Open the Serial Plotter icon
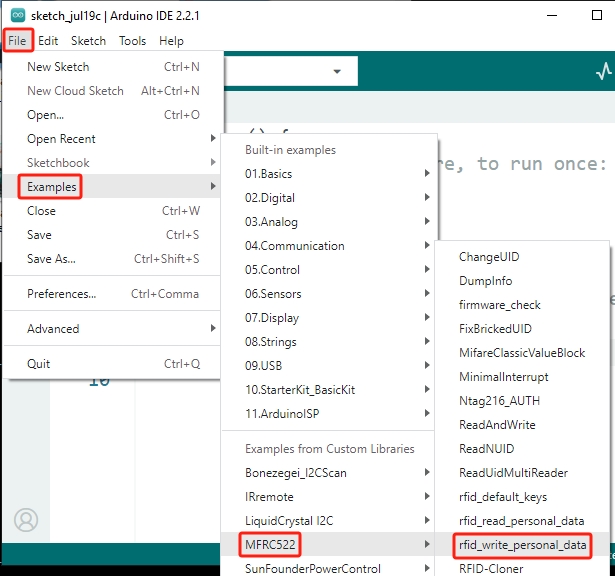 pos(604,71)
